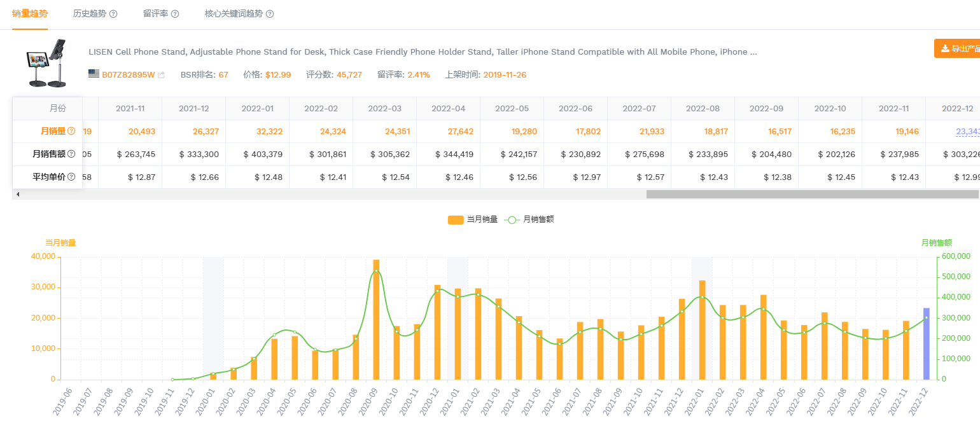Click help icon beside 留评率 tab

175,14
